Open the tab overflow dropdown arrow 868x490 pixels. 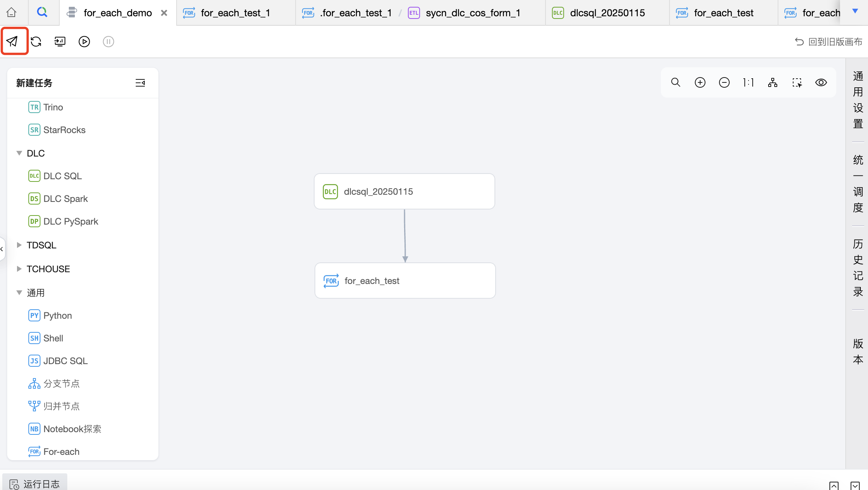click(855, 11)
